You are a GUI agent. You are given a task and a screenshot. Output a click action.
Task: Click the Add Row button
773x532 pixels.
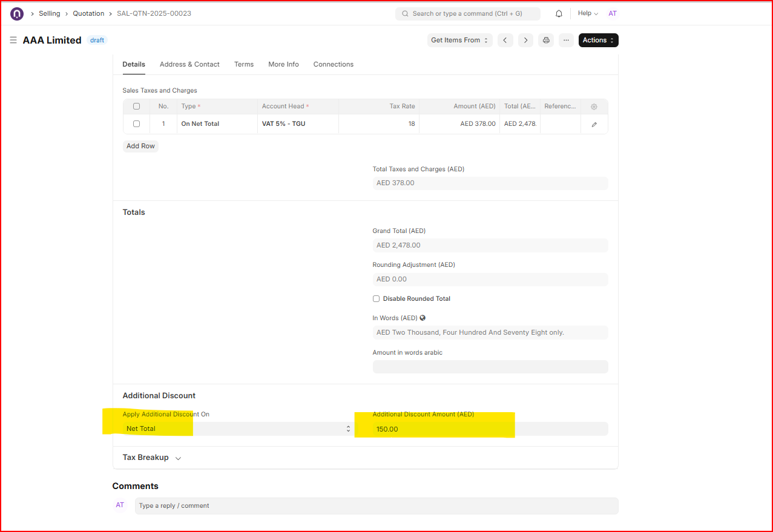coord(140,146)
